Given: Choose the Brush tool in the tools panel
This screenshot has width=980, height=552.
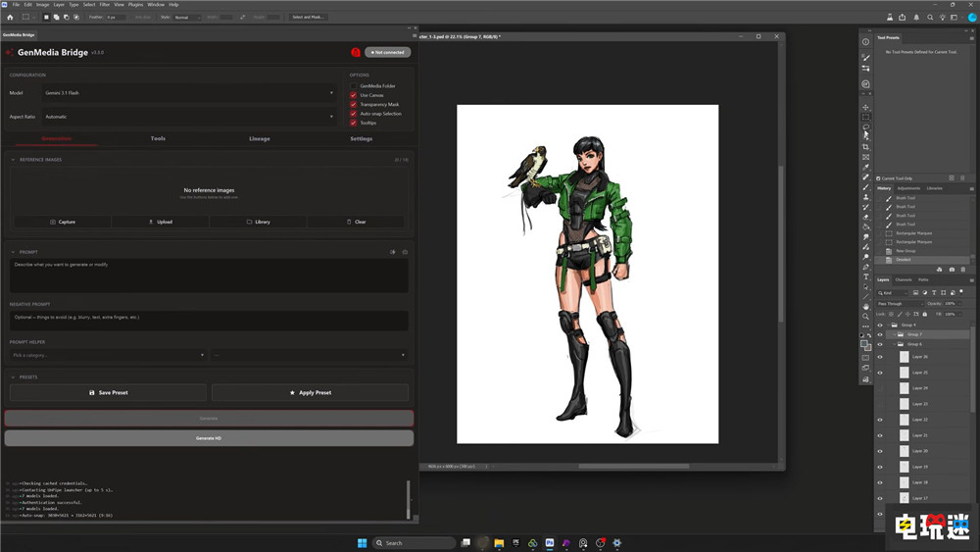Looking at the screenshot, I should 865,187.
